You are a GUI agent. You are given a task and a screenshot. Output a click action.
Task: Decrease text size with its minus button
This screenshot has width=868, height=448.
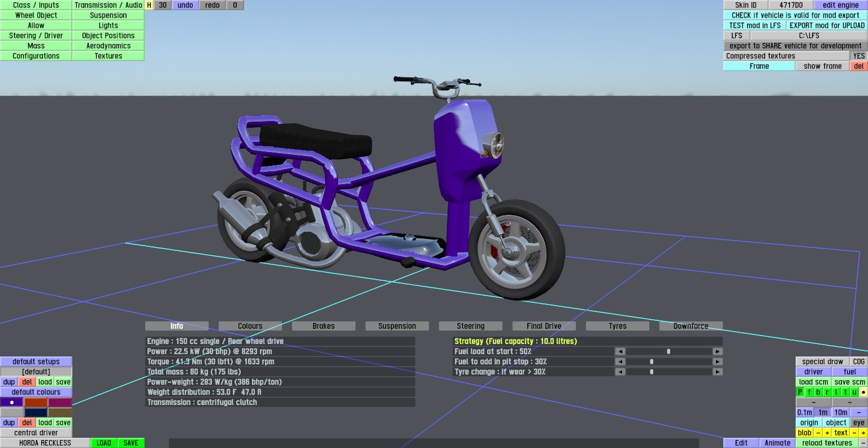click(x=854, y=433)
